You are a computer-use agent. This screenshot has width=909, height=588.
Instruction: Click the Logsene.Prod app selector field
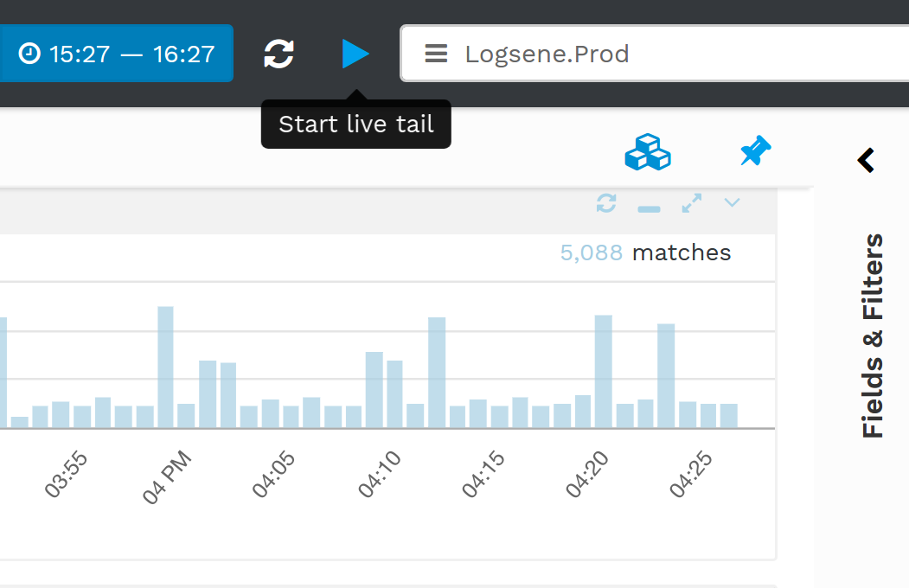[x=655, y=54]
